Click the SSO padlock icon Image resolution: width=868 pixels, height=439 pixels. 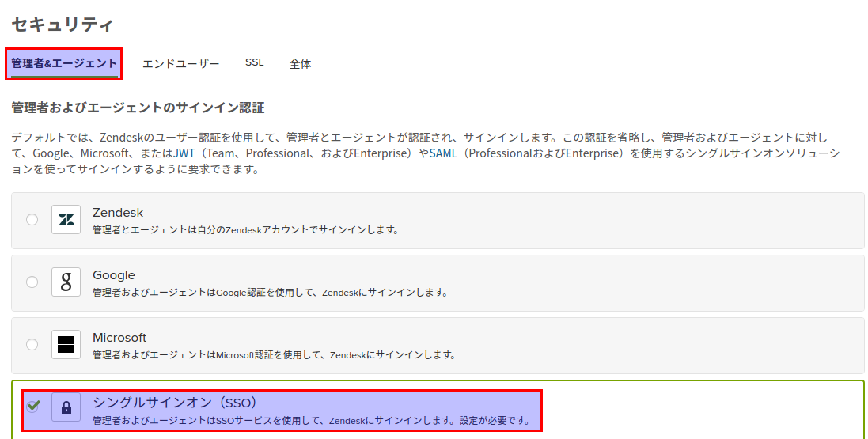pyautogui.click(x=66, y=407)
